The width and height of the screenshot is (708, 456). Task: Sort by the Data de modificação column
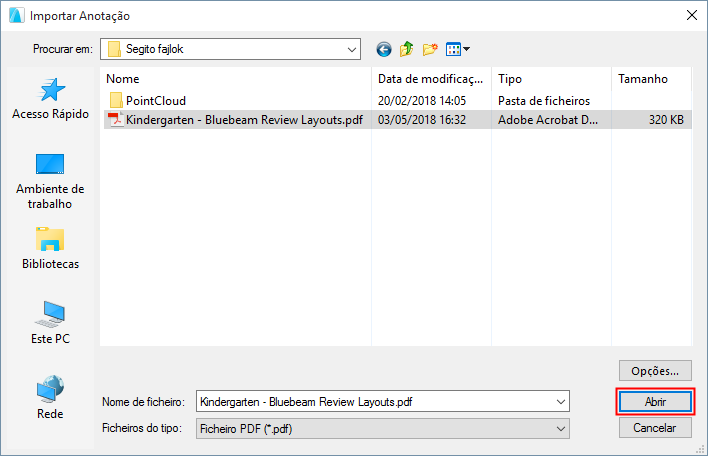431,79
